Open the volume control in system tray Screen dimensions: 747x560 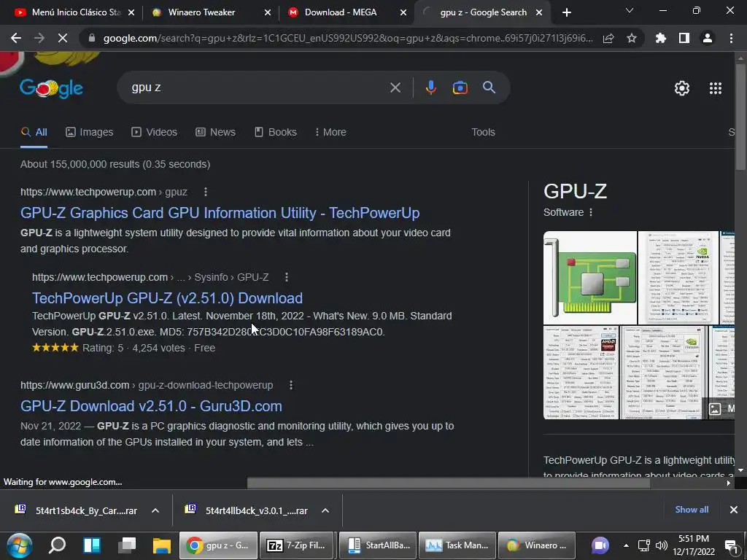click(661, 545)
